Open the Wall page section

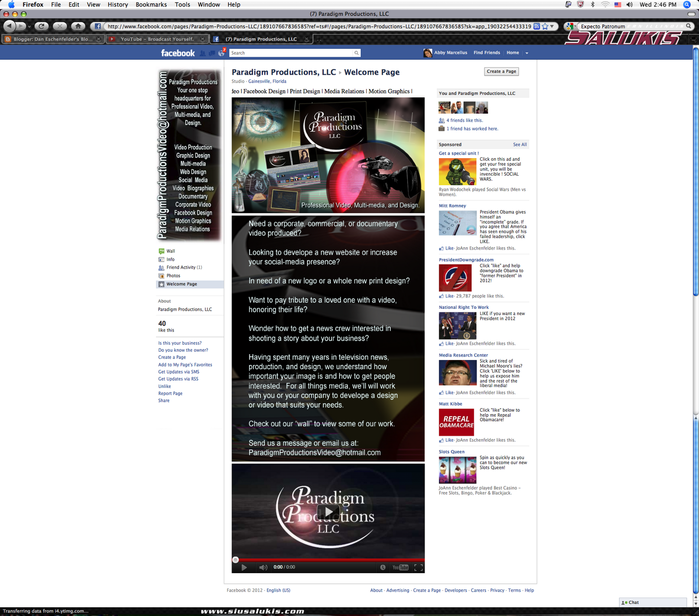point(170,251)
